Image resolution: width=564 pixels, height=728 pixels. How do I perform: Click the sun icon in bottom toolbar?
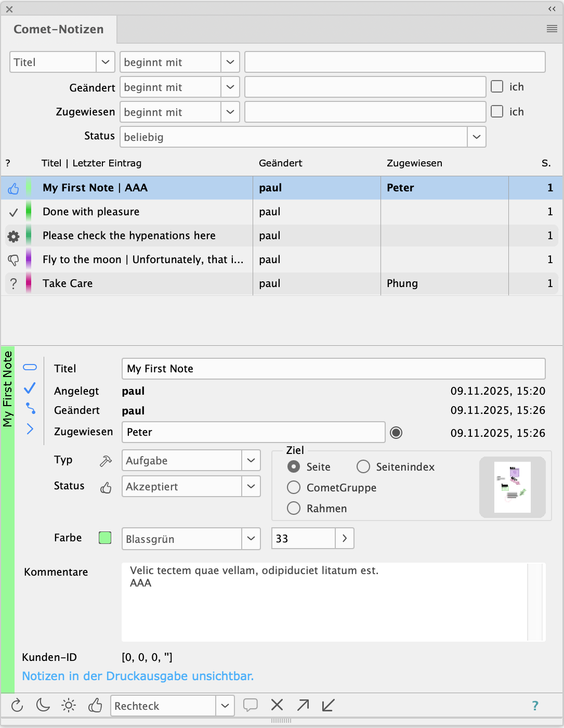click(69, 705)
